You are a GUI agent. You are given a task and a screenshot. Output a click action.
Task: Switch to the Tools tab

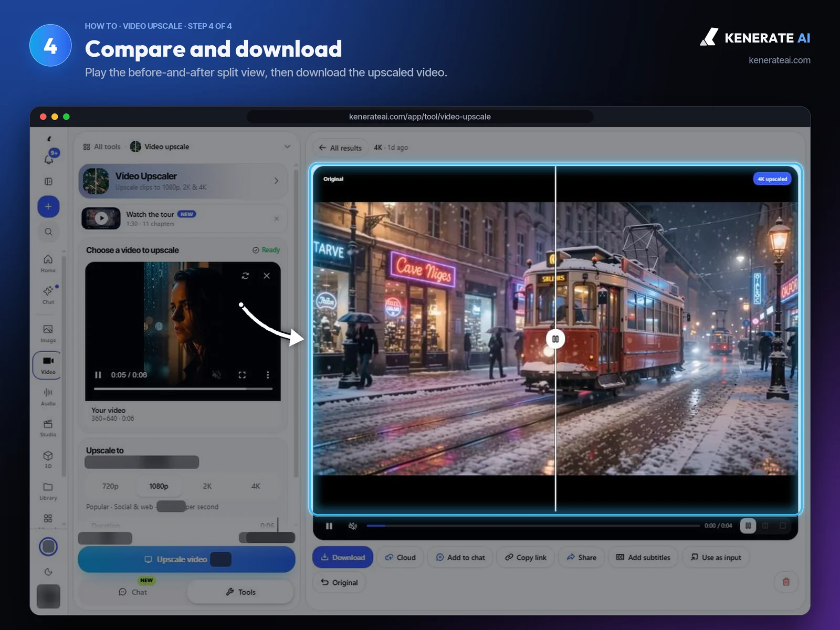pos(240,592)
